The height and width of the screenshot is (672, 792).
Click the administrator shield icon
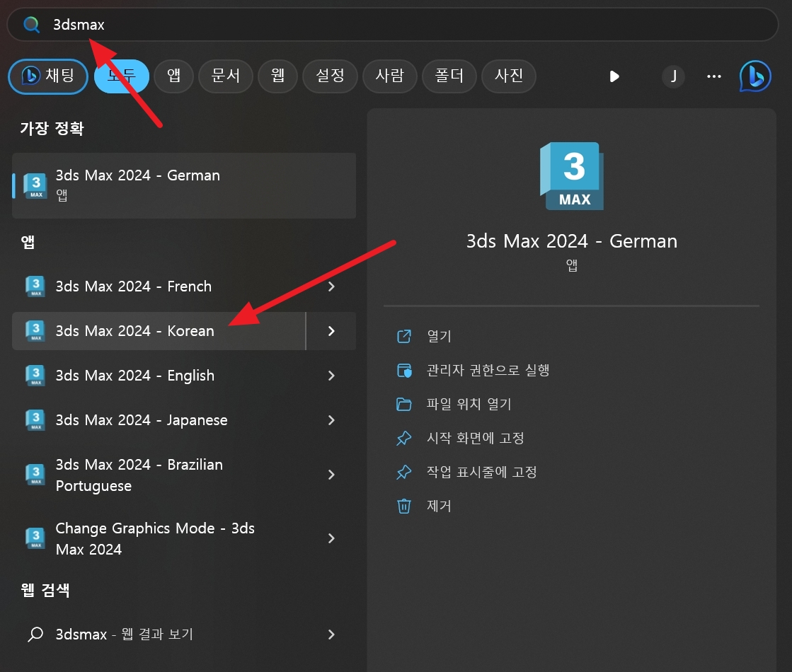coord(404,371)
